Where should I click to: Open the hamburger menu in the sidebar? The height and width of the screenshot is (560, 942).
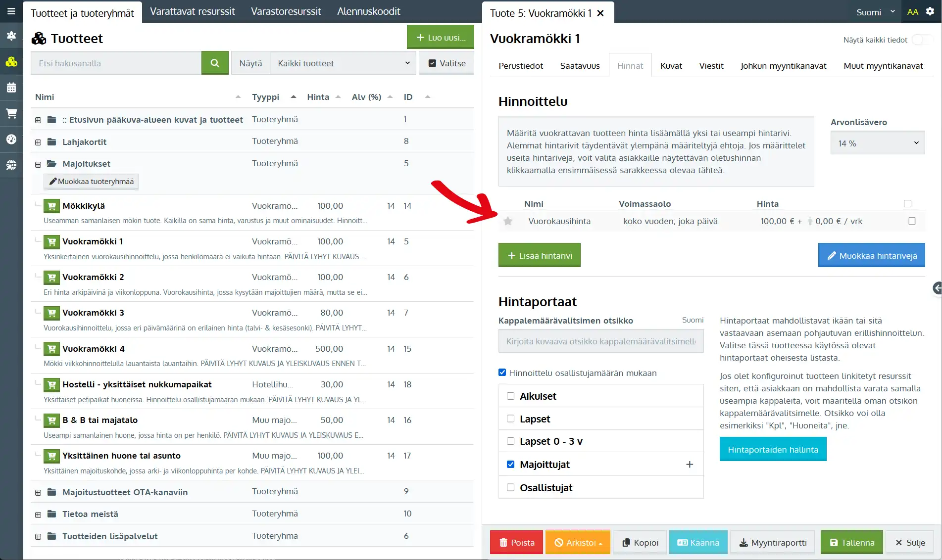pos(11,11)
